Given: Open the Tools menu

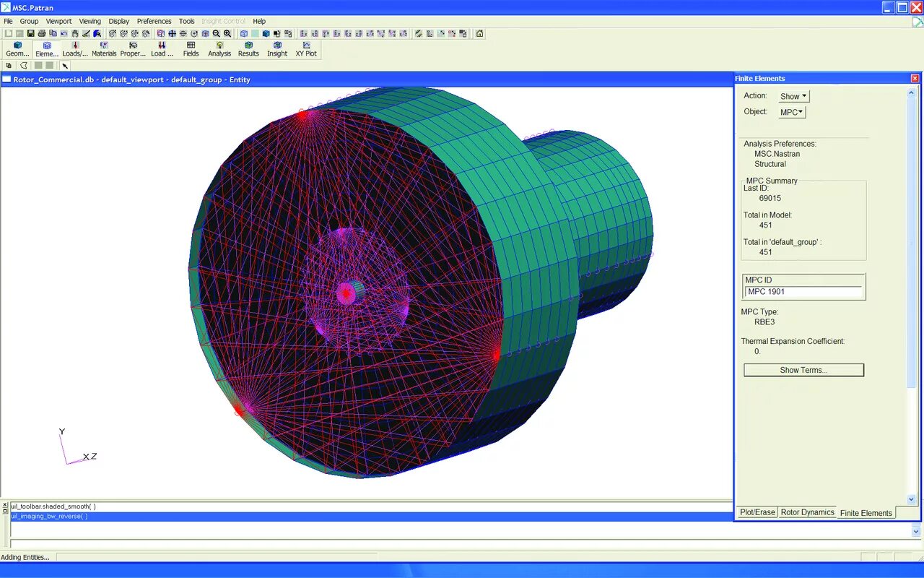Looking at the screenshot, I should tap(187, 21).
